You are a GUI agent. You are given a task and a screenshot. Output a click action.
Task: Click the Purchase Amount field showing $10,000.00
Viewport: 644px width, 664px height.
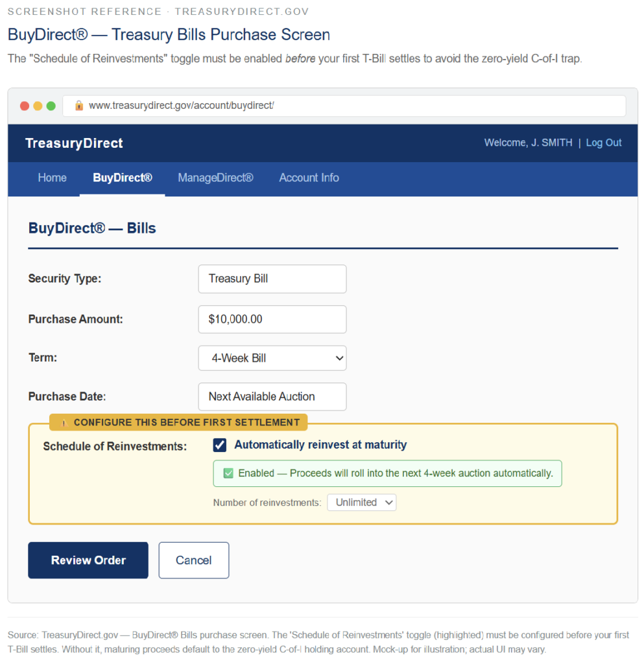(x=272, y=319)
